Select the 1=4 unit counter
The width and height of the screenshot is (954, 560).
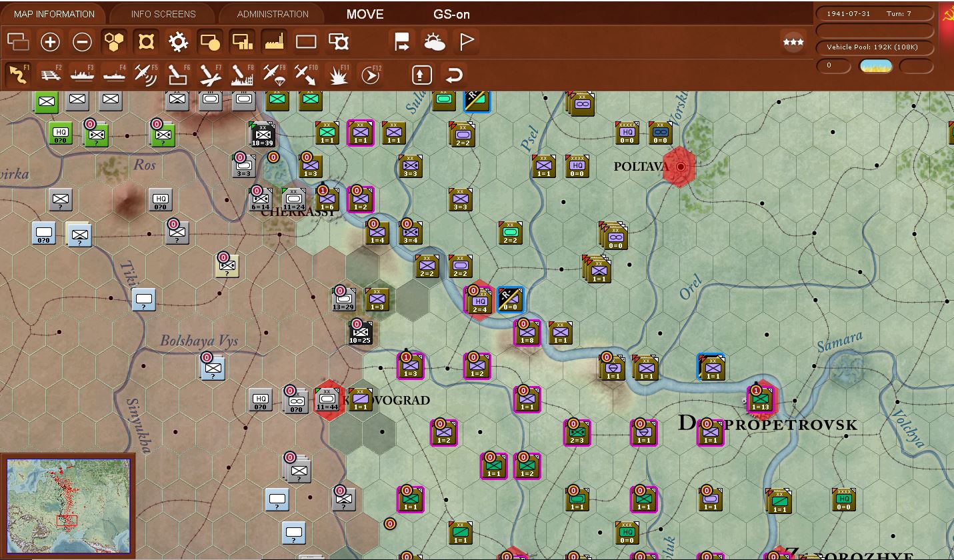coord(377,233)
